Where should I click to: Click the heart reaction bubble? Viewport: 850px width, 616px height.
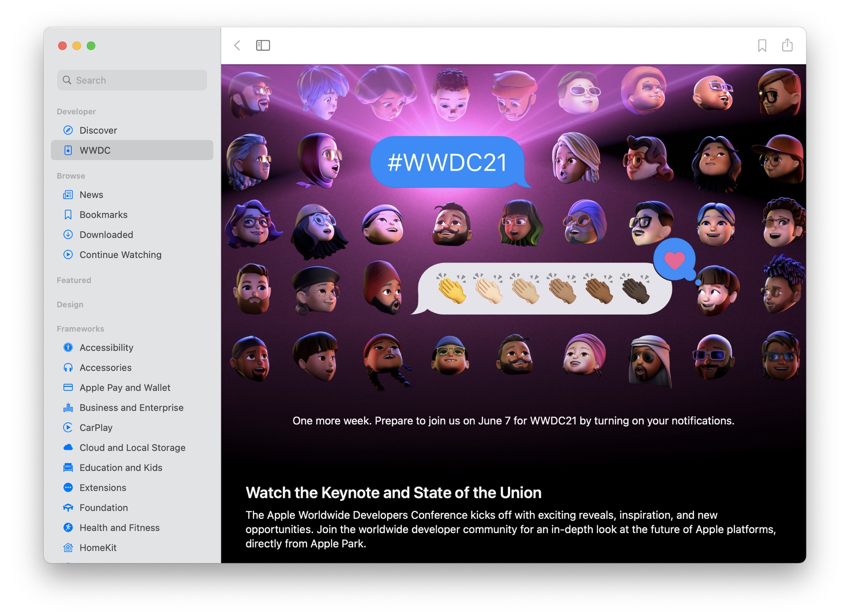coord(675,260)
